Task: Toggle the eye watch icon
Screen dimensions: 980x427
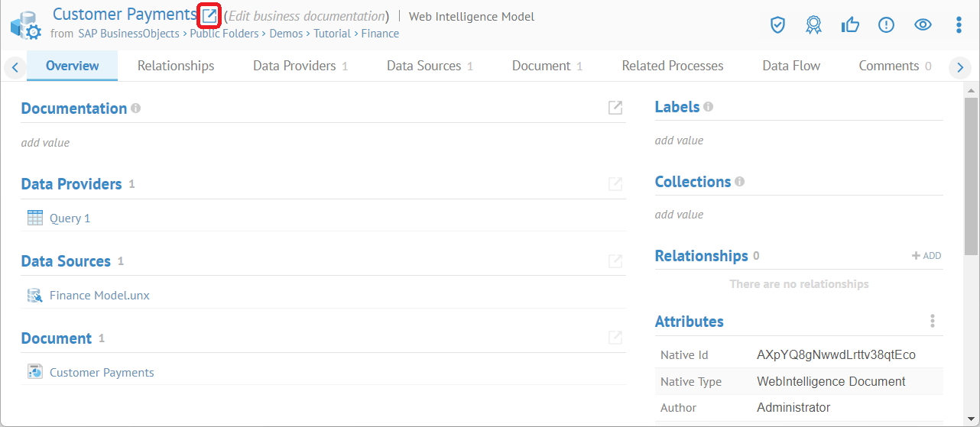Action: [x=923, y=25]
